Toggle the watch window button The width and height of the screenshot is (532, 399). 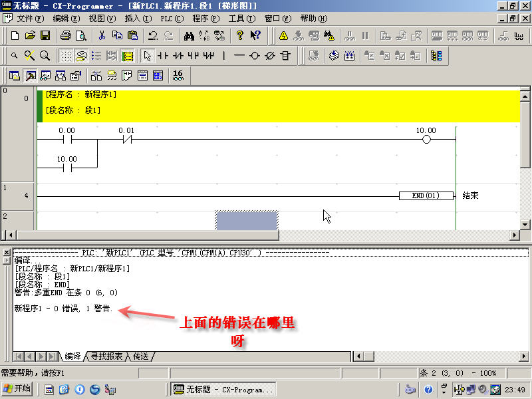coord(45,76)
